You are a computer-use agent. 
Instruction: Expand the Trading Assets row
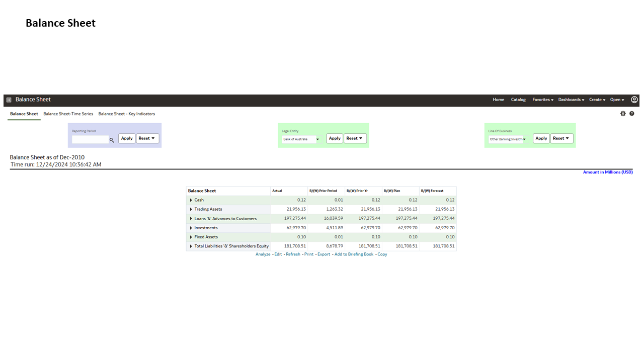click(x=191, y=209)
